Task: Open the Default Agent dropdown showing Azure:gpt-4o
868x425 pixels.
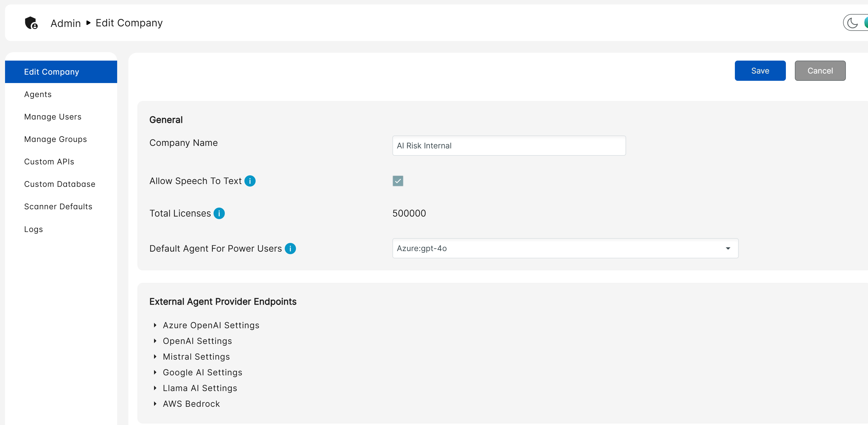Action: point(565,249)
